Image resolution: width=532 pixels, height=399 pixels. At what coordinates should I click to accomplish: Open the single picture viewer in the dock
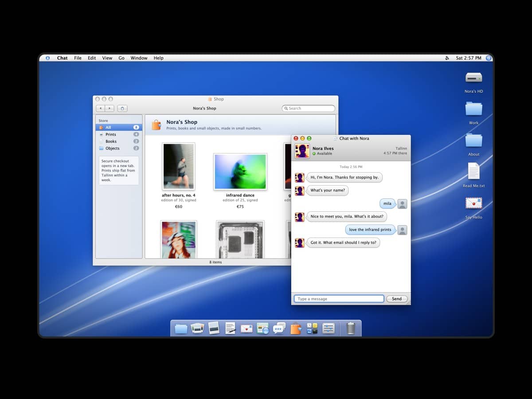tap(214, 328)
